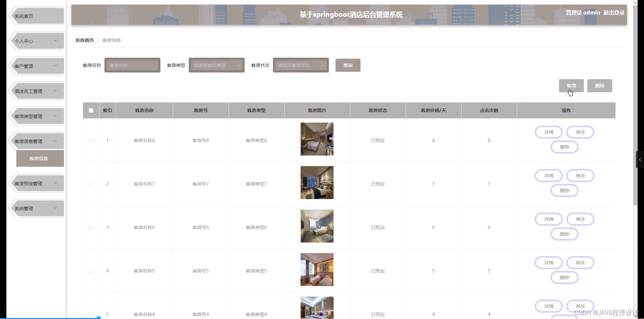The height and width of the screenshot is (319, 644).
Task: Click the 管理员 admin user label
Action: pyautogui.click(x=583, y=12)
